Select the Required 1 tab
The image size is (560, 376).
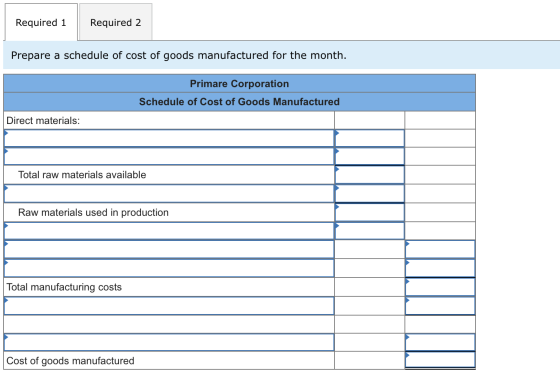pos(41,22)
